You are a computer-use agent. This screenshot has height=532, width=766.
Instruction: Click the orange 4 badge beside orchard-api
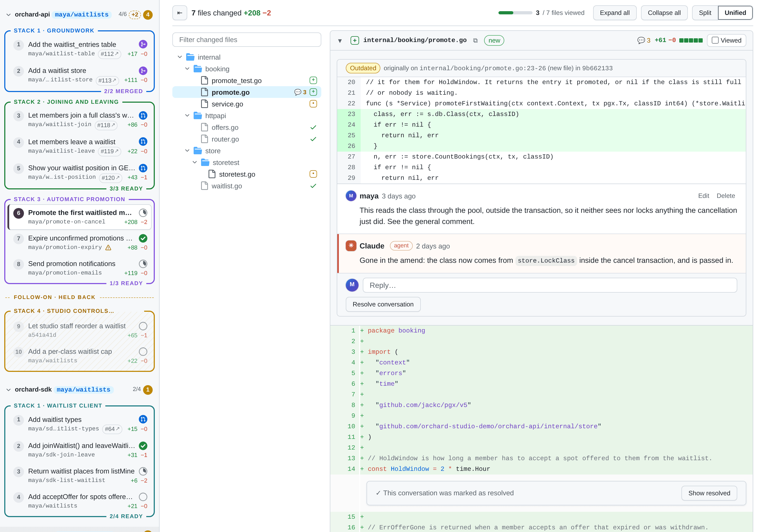(x=148, y=15)
